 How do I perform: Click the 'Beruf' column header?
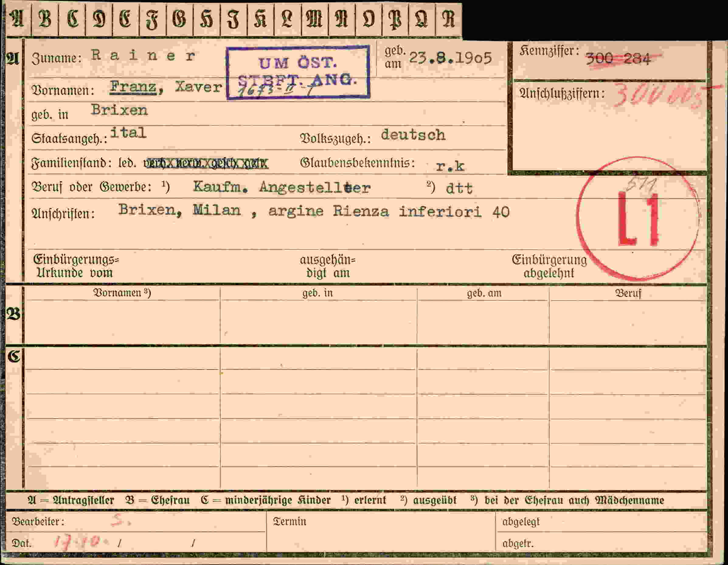[628, 293]
